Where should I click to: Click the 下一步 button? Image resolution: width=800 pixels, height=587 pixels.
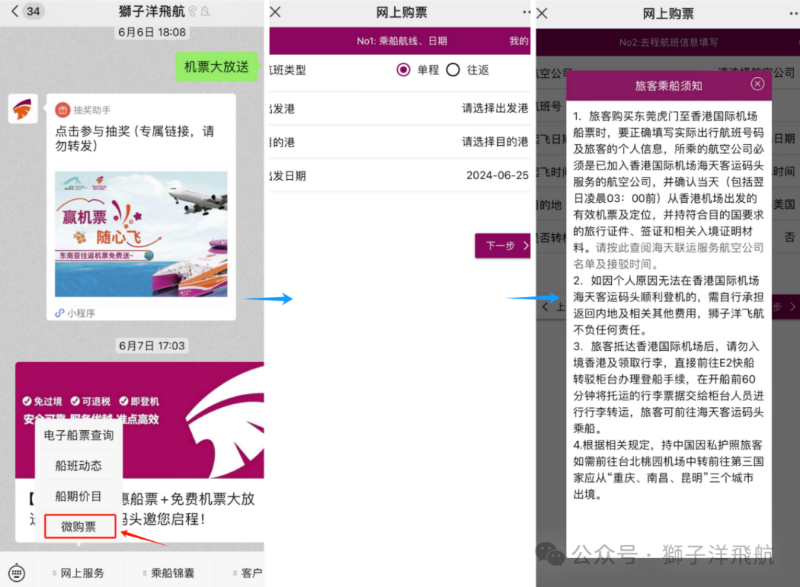pyautogui.click(x=503, y=246)
